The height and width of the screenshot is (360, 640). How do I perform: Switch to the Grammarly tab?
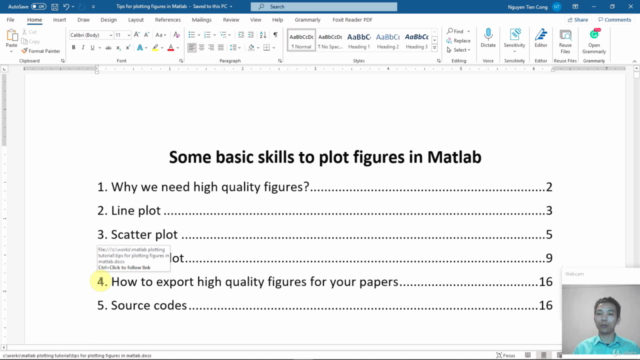[307, 20]
